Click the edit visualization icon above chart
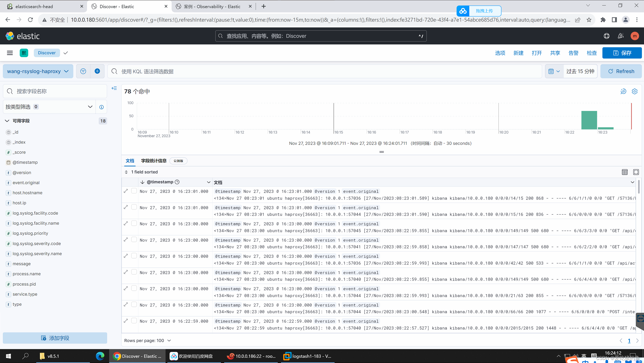 pos(623,91)
